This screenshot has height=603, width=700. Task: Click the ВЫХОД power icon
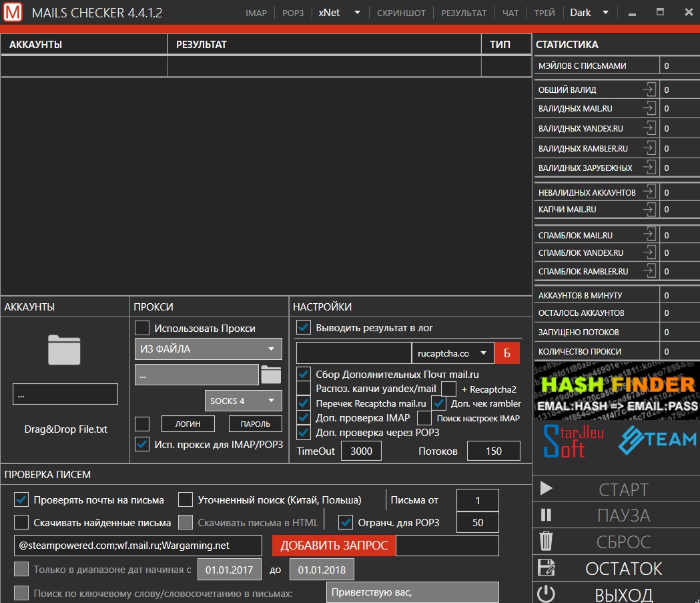coord(546,594)
